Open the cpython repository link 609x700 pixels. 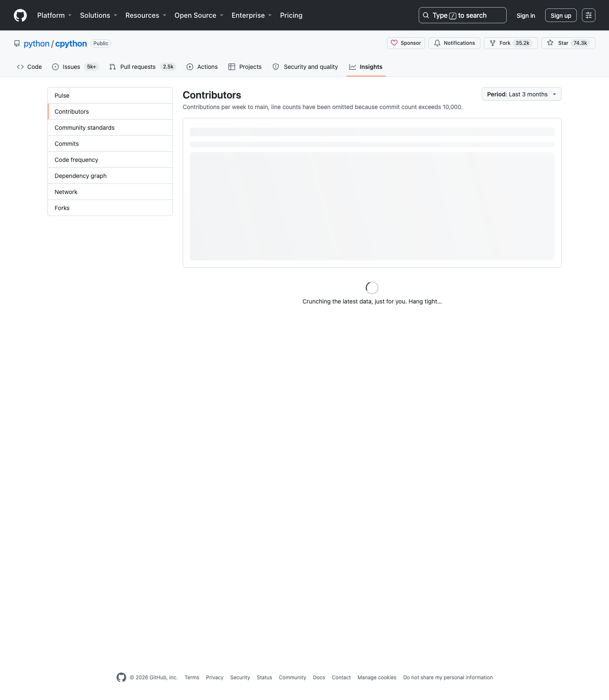[71, 44]
